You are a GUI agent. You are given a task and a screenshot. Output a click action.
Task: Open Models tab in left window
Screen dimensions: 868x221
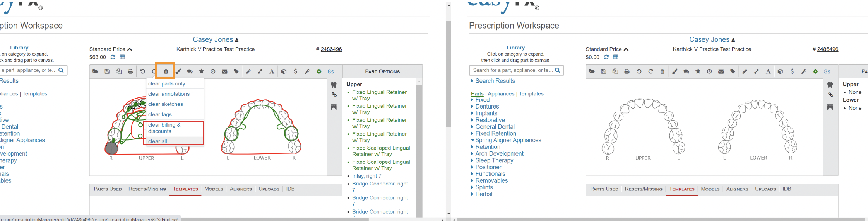coord(214,189)
